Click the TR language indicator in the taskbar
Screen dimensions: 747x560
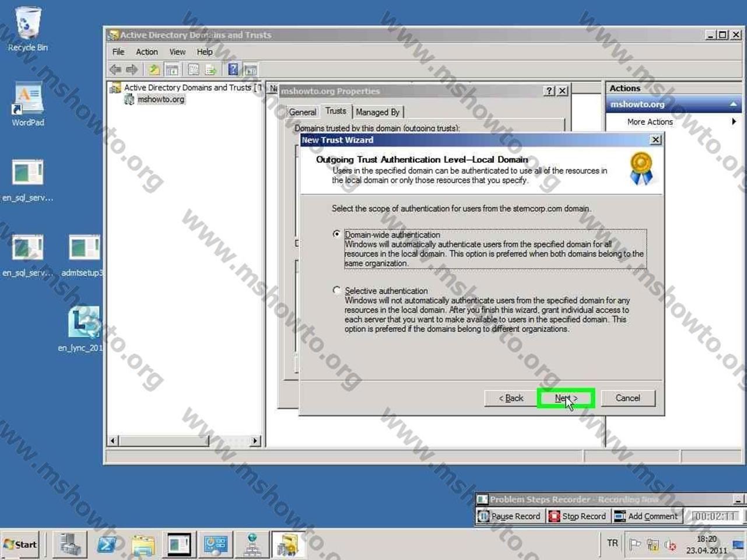(612, 544)
